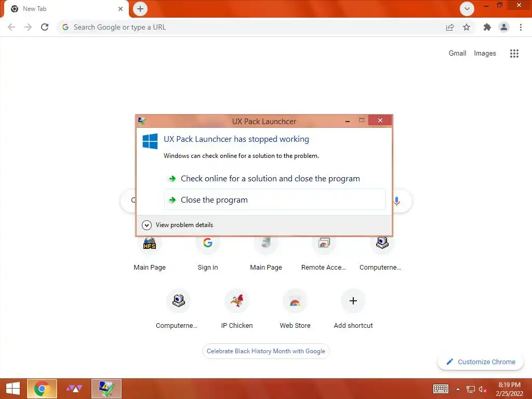Viewport: 532px width, 399px height.
Task: Go forward using the forward arrow
Action: 28,27
